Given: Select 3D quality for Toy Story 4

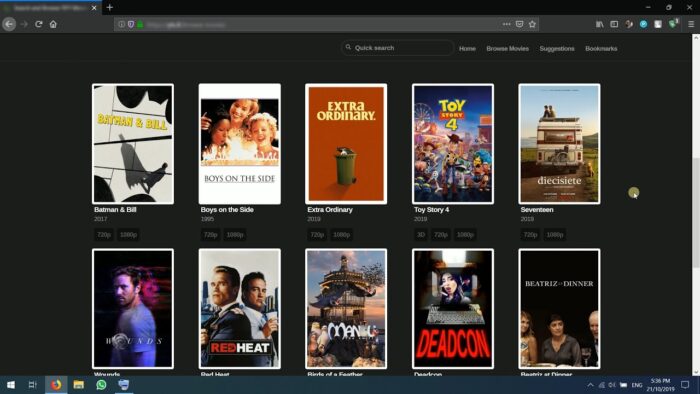Looking at the screenshot, I should coord(421,235).
